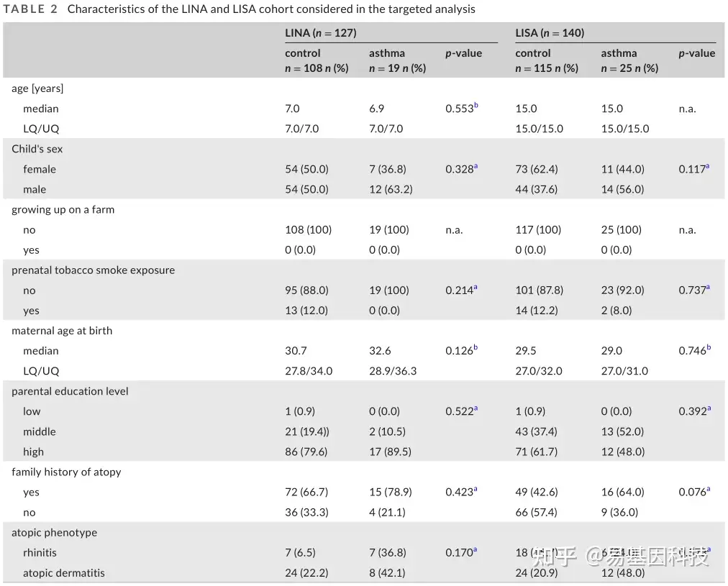This screenshot has width=728, height=586.
Task: Click the "prenatal tobacco smoke exposure" row label
Action: (x=93, y=270)
